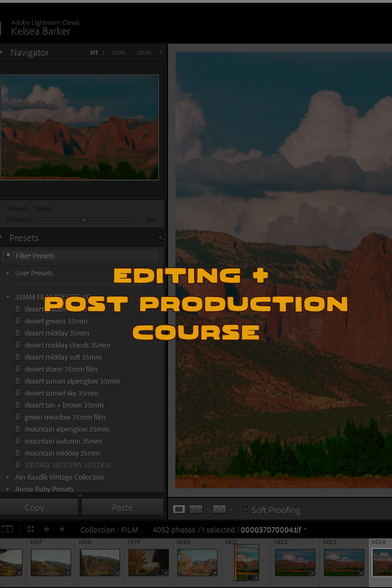
Task: Click the plus icon in Presets header
Action: pyautogui.click(x=160, y=238)
